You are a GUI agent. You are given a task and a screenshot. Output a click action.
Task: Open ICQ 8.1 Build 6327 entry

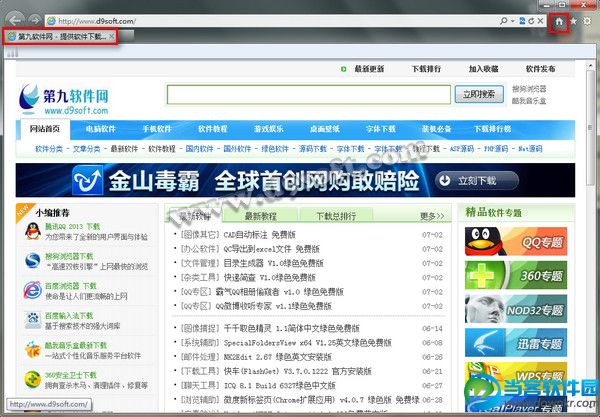(x=280, y=386)
